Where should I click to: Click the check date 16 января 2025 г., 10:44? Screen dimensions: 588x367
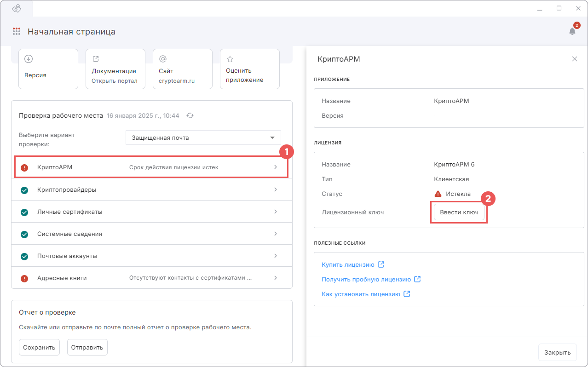[x=143, y=115]
